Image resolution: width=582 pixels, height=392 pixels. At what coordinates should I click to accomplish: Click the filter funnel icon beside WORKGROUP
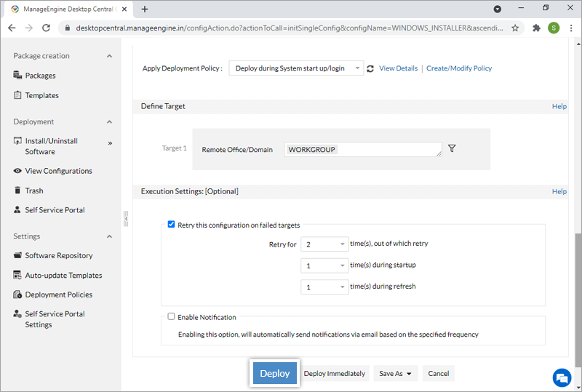pyautogui.click(x=452, y=148)
